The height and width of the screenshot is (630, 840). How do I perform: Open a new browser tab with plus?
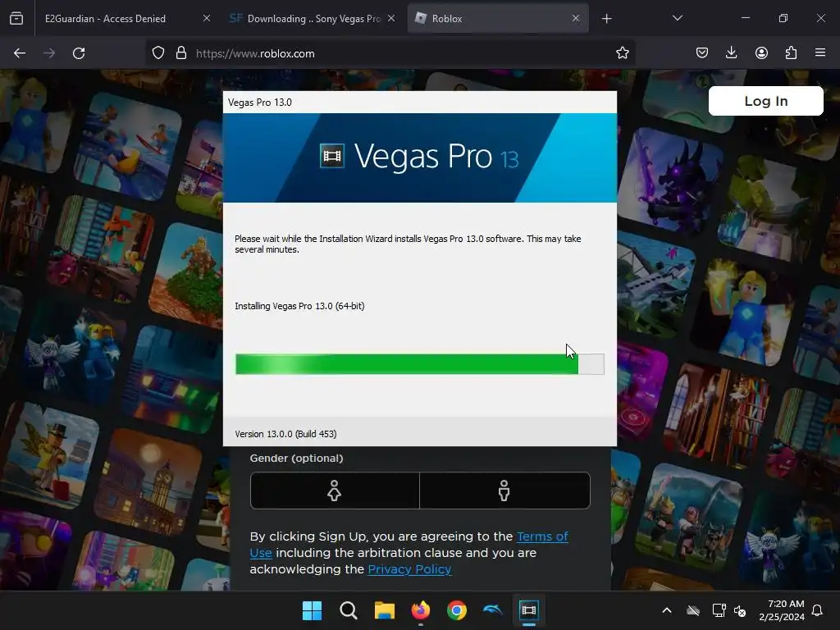(x=606, y=19)
